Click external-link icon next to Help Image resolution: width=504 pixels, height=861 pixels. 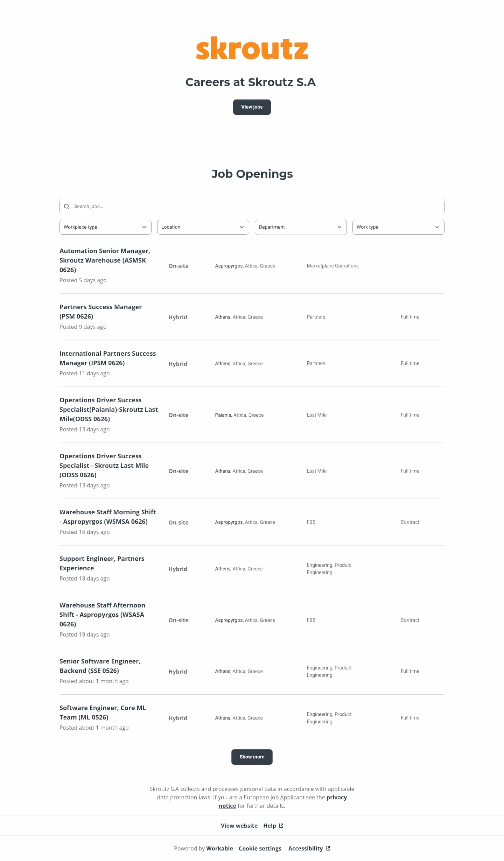click(281, 826)
